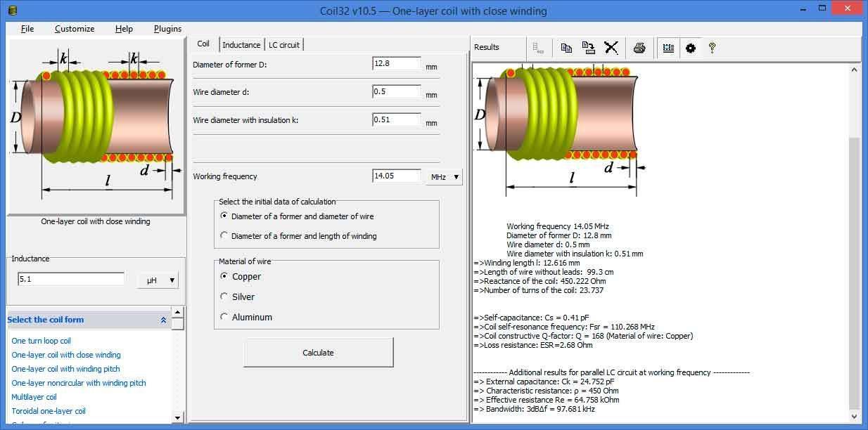Open the Plugins menu
This screenshot has width=868, height=430.
point(167,29)
